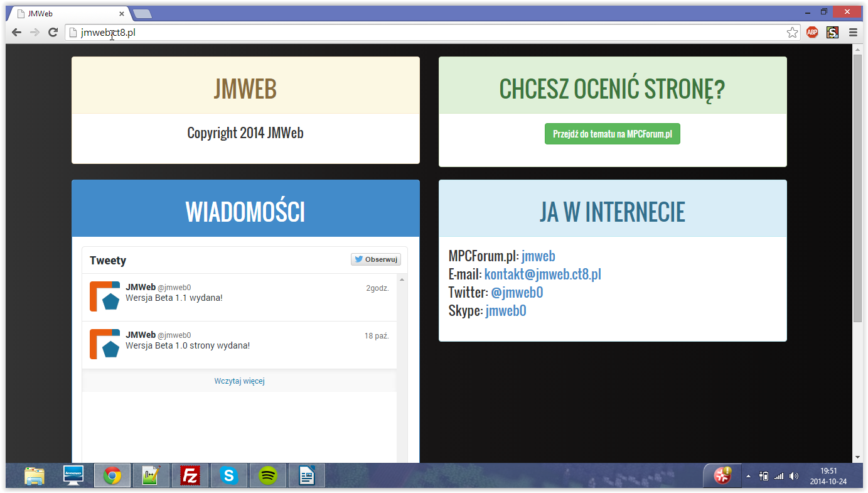Switch to Chrome in the taskbar

(x=112, y=476)
